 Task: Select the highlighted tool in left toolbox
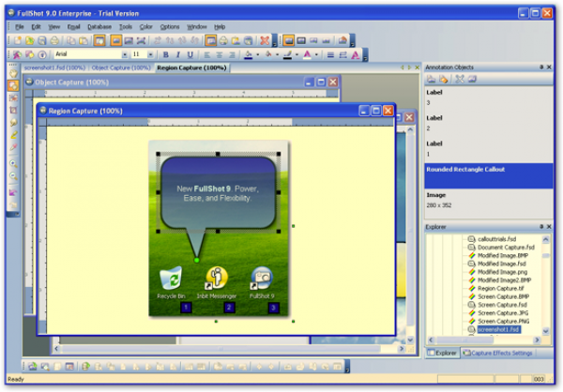tap(13, 85)
